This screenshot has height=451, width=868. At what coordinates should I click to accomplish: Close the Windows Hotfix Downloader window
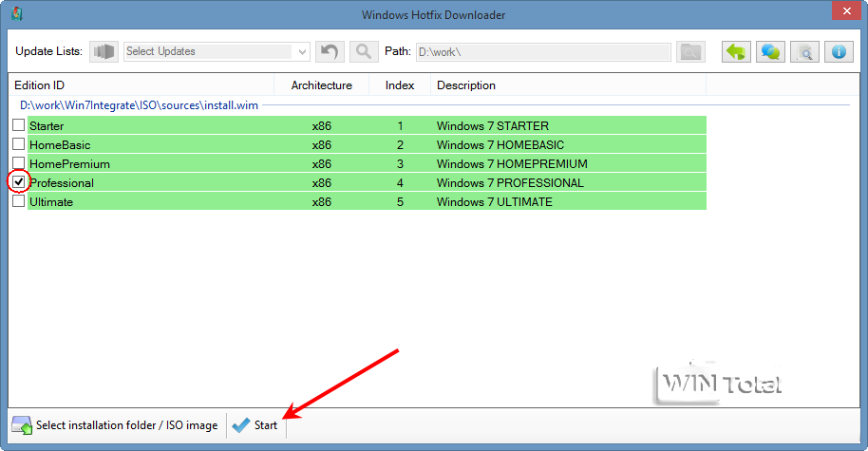pos(846,11)
